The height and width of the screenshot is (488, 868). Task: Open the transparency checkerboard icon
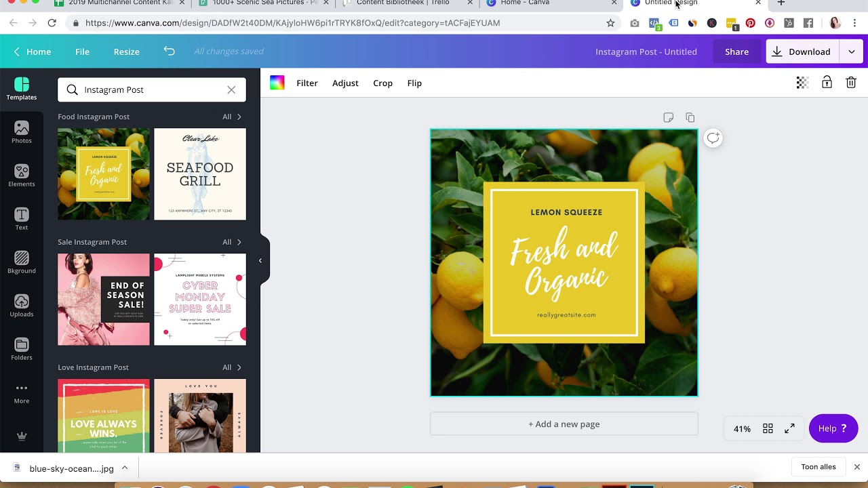coord(802,83)
